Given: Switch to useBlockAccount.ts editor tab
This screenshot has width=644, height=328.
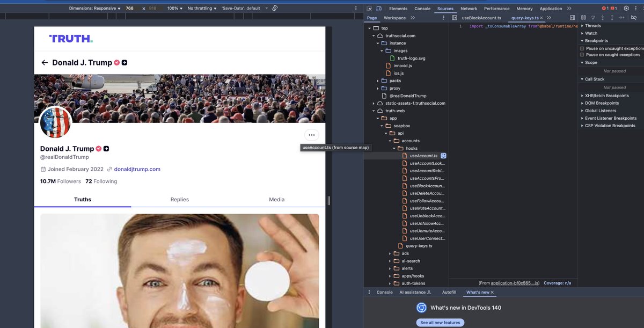Looking at the screenshot, I should tap(481, 18).
